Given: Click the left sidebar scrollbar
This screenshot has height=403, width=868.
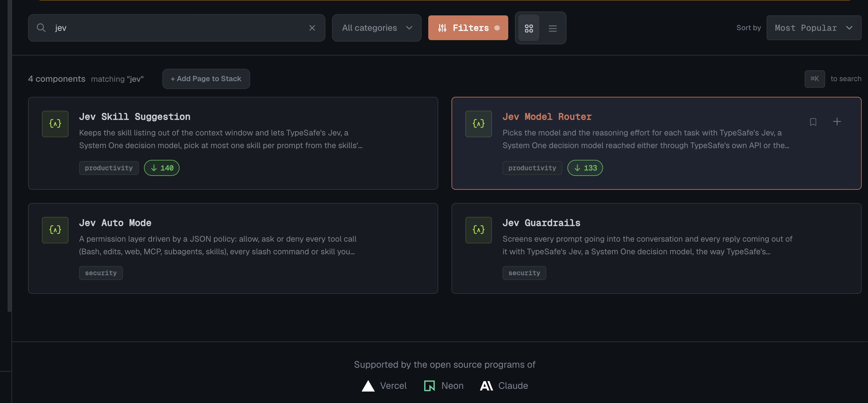Looking at the screenshot, I should 9,156.
